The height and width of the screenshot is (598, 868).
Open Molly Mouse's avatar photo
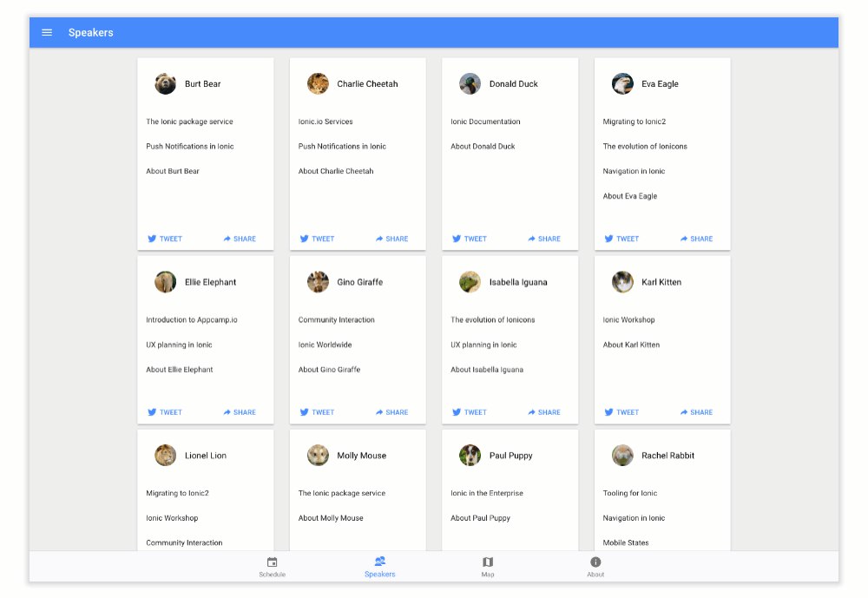(x=318, y=455)
